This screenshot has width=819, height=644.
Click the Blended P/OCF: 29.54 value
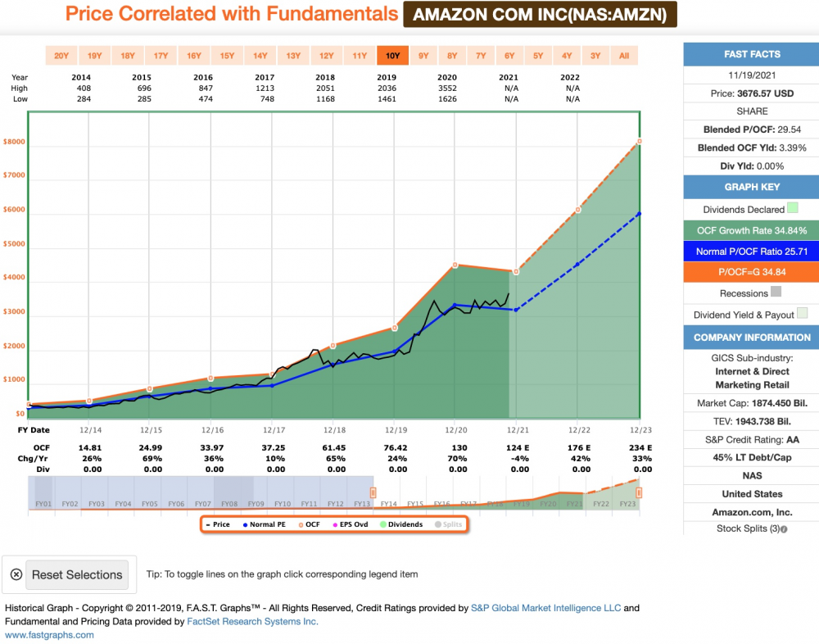[752, 129]
